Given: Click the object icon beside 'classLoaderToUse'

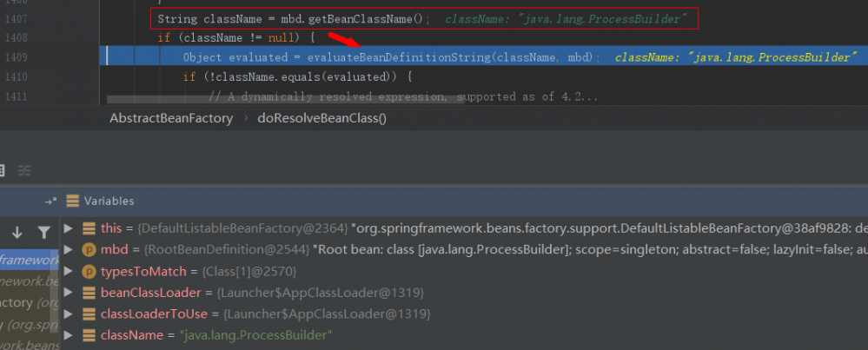Looking at the screenshot, I should (89, 314).
